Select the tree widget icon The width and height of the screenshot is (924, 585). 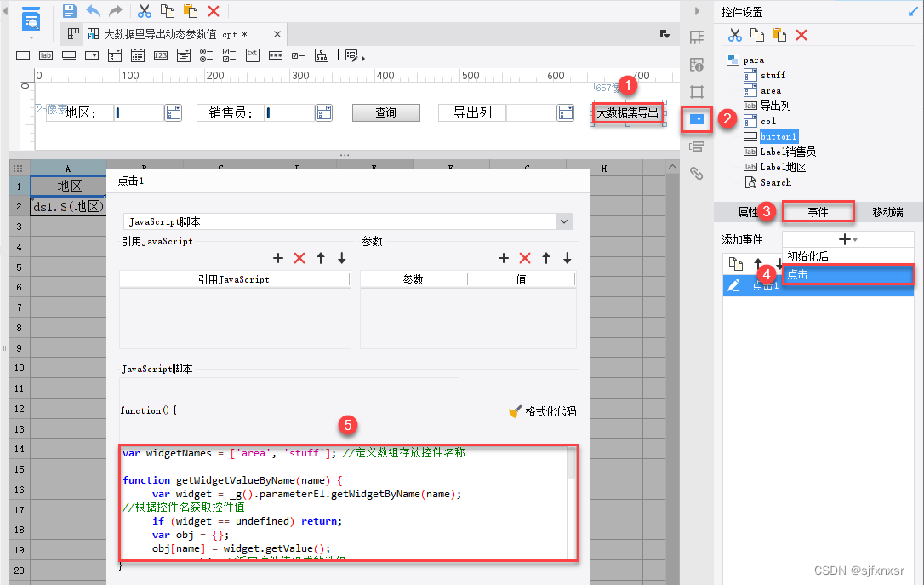point(322,55)
